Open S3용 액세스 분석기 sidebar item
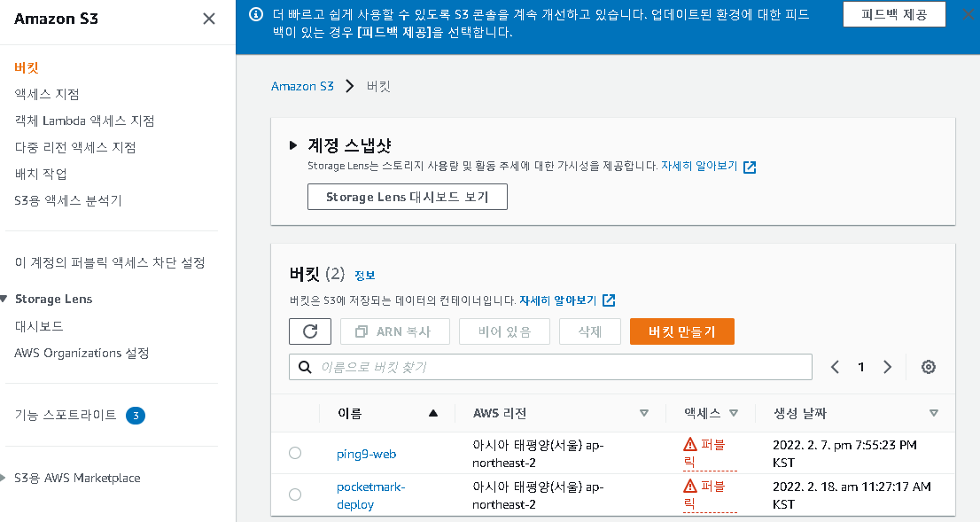This screenshot has width=980, height=522. 68,200
